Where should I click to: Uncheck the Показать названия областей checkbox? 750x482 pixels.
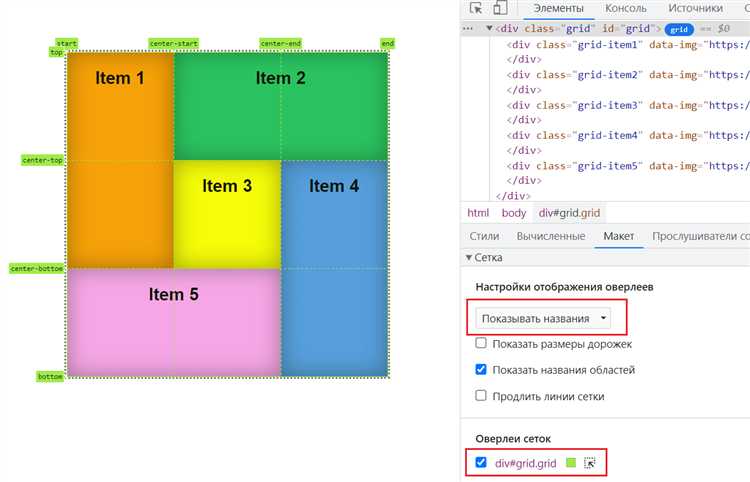pos(481,369)
